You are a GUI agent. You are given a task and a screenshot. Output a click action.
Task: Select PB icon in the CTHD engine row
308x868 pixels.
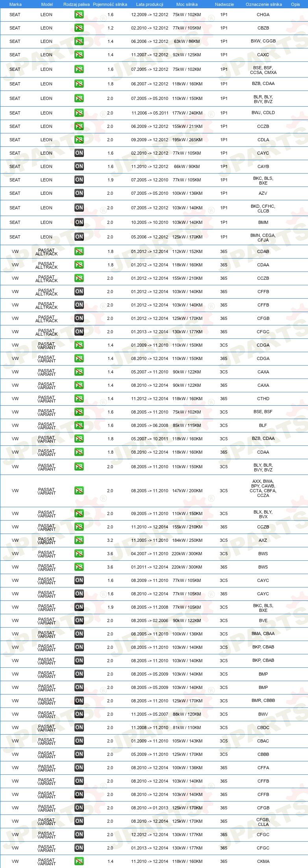click(79, 399)
